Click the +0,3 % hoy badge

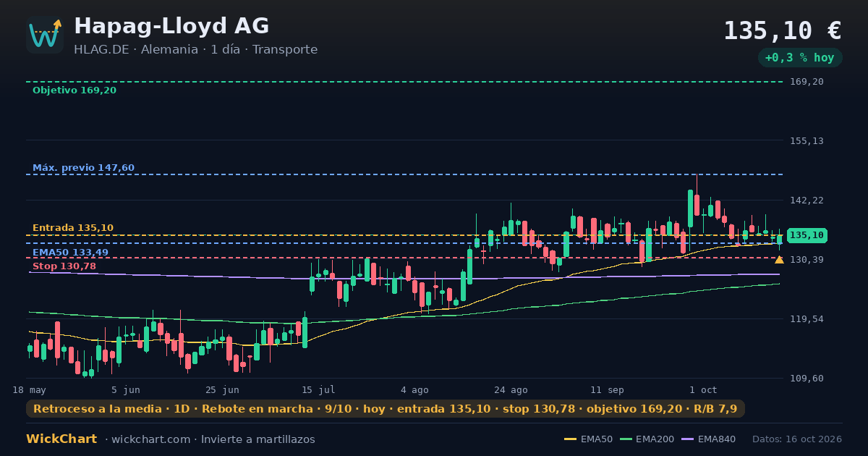pos(800,58)
